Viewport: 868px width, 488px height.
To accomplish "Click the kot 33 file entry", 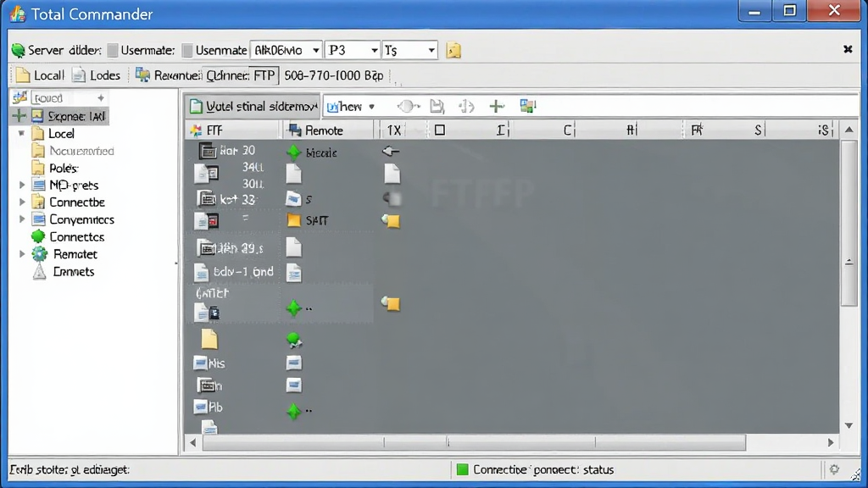I will tap(229, 198).
